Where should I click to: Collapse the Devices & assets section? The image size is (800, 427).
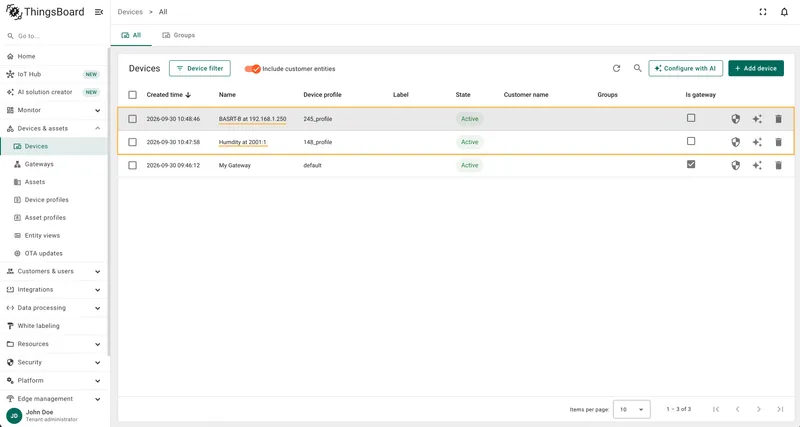(54, 129)
